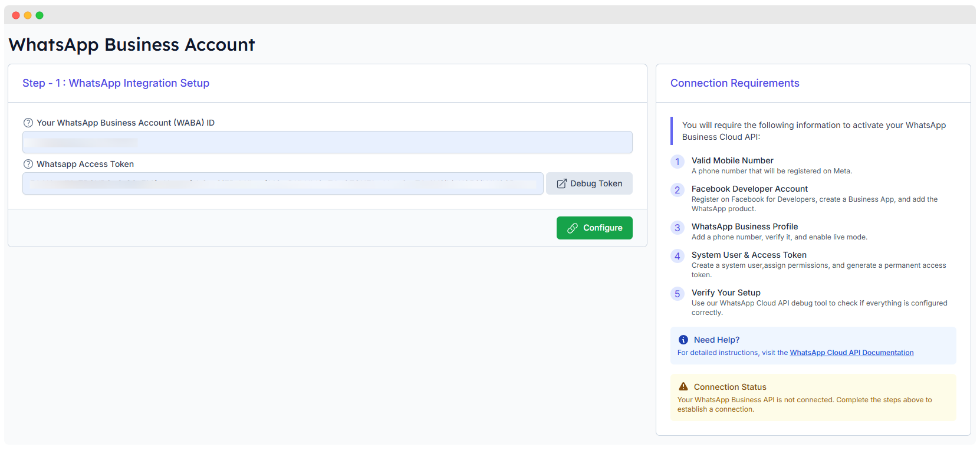Click the step 3 number badge

tap(678, 228)
